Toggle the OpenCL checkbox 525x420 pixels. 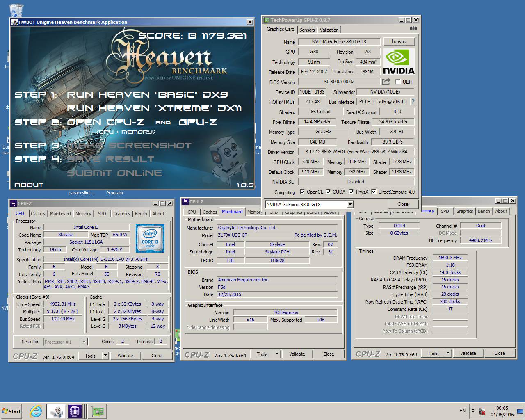coord(302,192)
